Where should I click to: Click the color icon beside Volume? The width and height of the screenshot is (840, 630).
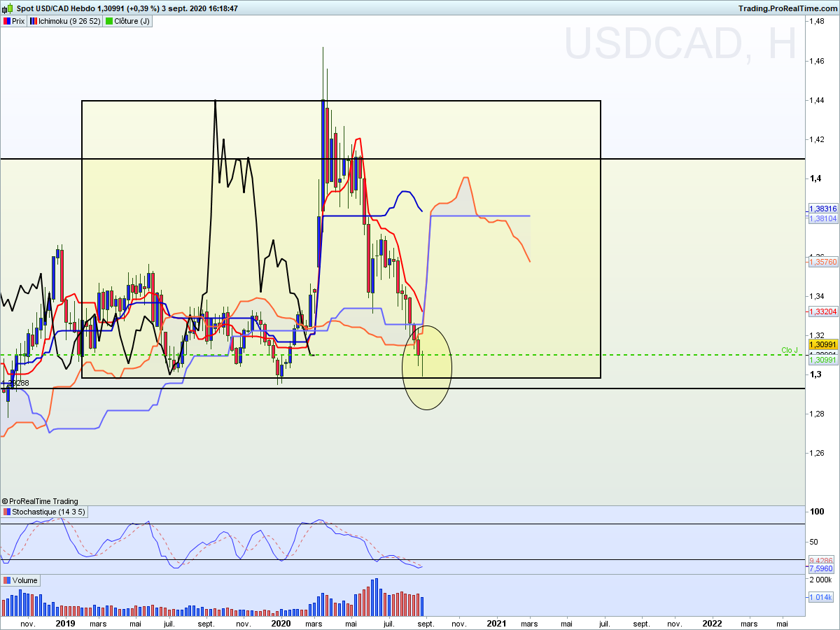coord(7,580)
